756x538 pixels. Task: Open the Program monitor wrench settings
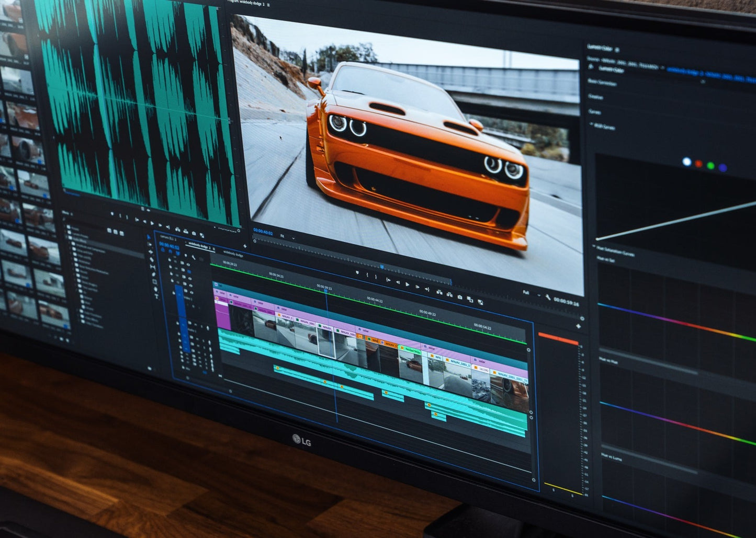click(x=548, y=296)
